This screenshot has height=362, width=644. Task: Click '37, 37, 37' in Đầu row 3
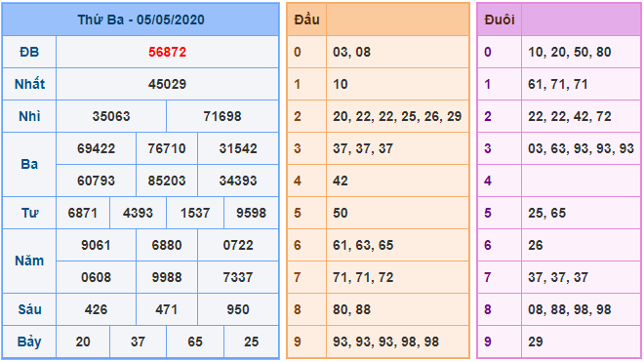363,148
